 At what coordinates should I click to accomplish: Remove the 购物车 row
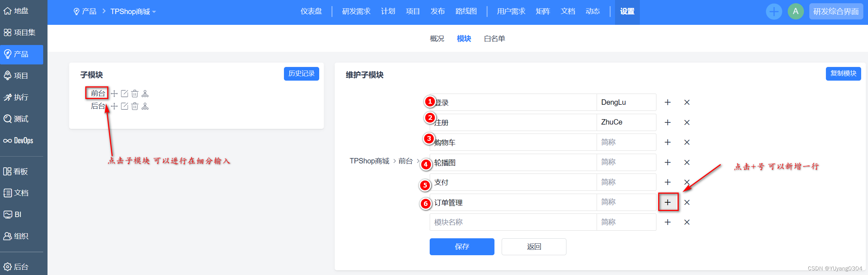[x=687, y=142]
